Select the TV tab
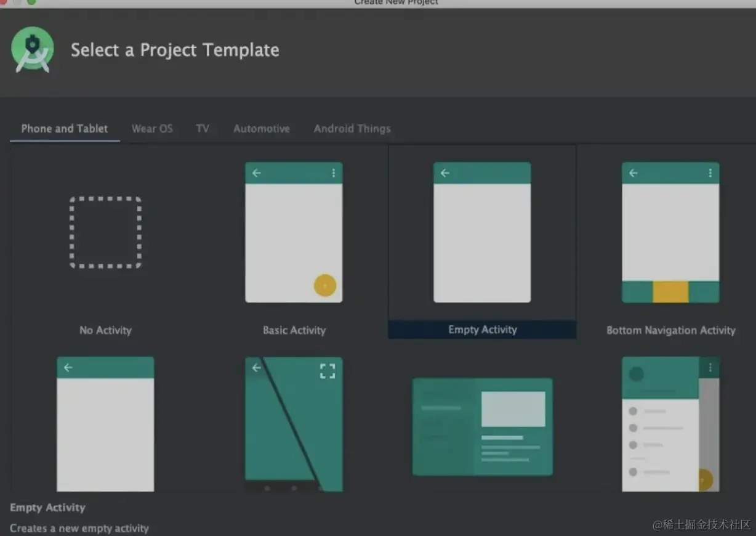Viewport: 756px width, 536px height. coord(203,129)
